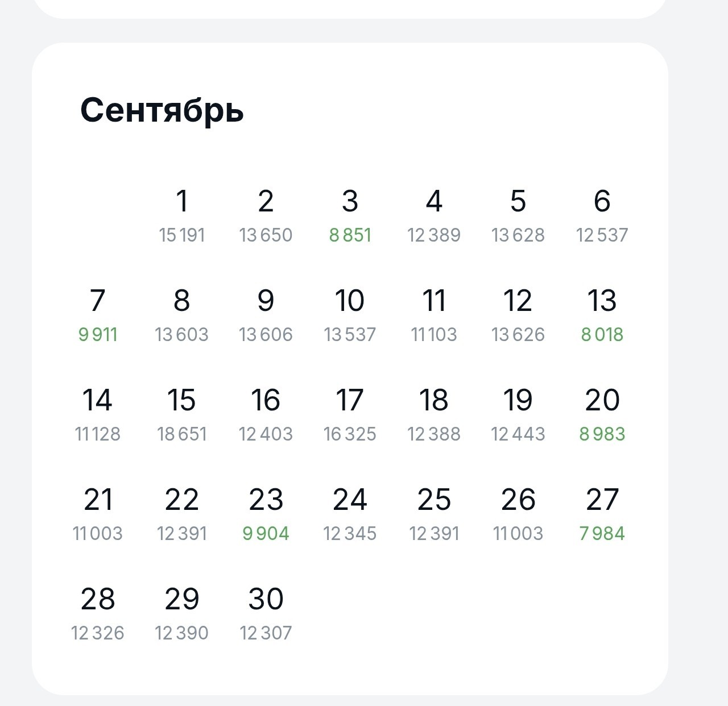Pick September 13 priced 8 018

click(602, 315)
